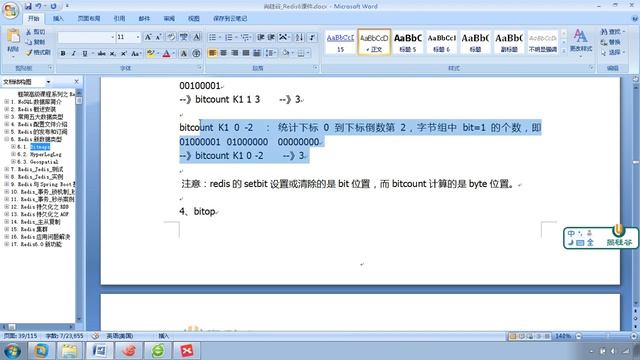640x360 pixels.
Task: Save document from Quick Access Toolbar
Action: coord(28,6)
